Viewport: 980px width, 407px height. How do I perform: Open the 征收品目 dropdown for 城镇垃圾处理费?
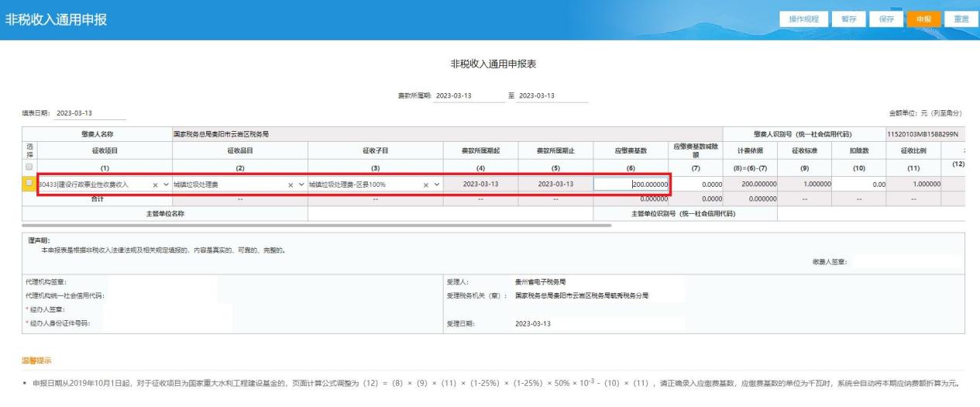click(x=301, y=185)
